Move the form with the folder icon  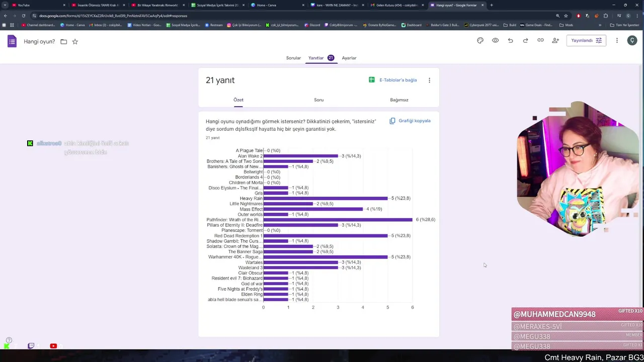64,42
